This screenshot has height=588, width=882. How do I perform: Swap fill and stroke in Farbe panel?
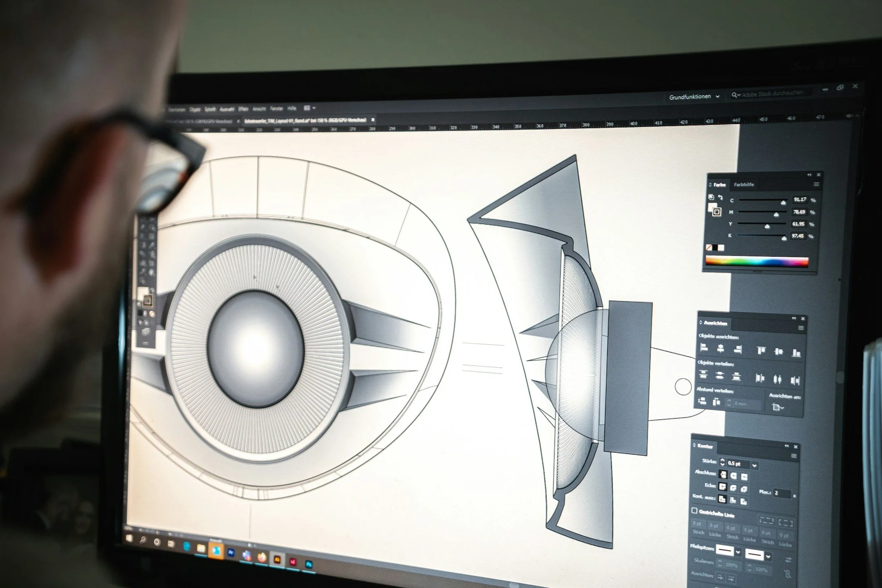click(x=720, y=197)
